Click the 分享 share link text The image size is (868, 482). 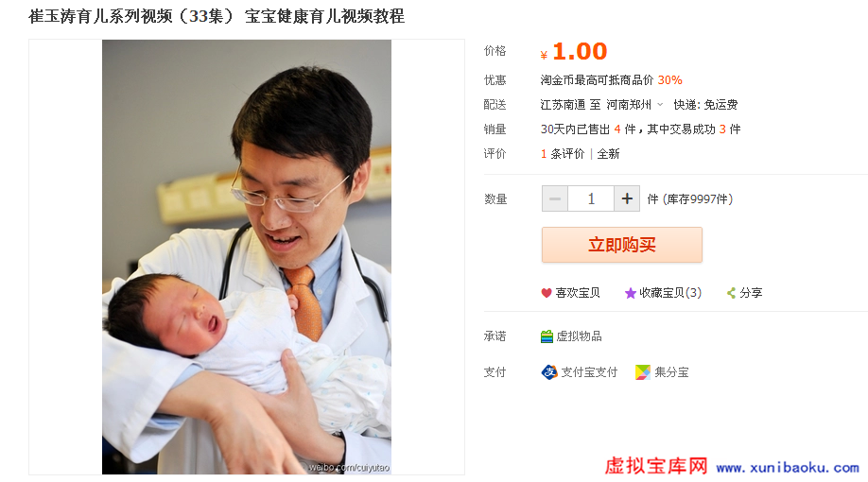click(751, 293)
